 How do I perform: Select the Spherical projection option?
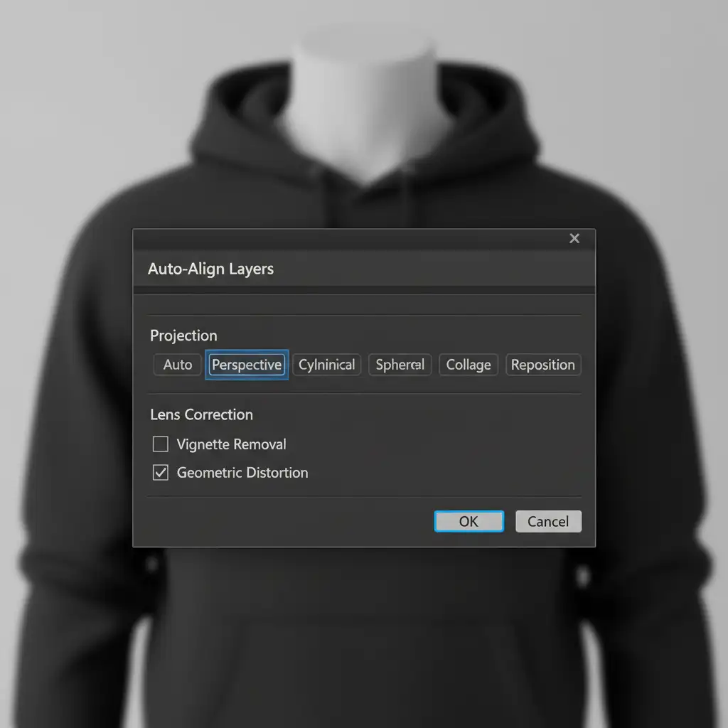tap(400, 365)
